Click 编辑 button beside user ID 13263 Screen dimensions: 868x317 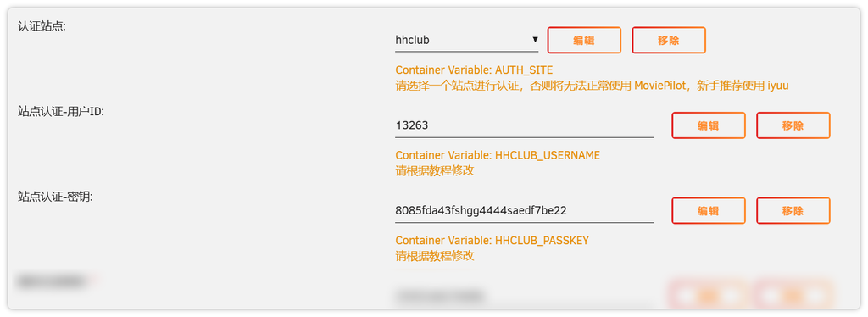pos(709,125)
